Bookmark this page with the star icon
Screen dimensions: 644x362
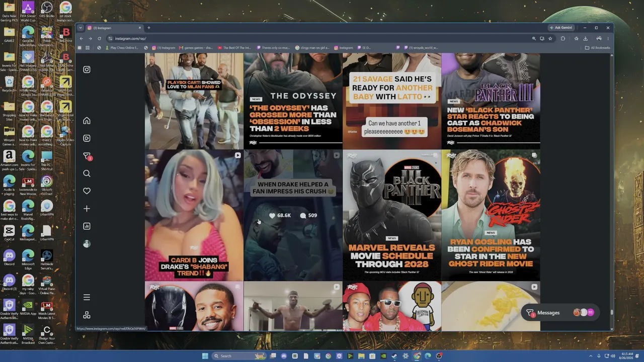pyautogui.click(x=550, y=39)
